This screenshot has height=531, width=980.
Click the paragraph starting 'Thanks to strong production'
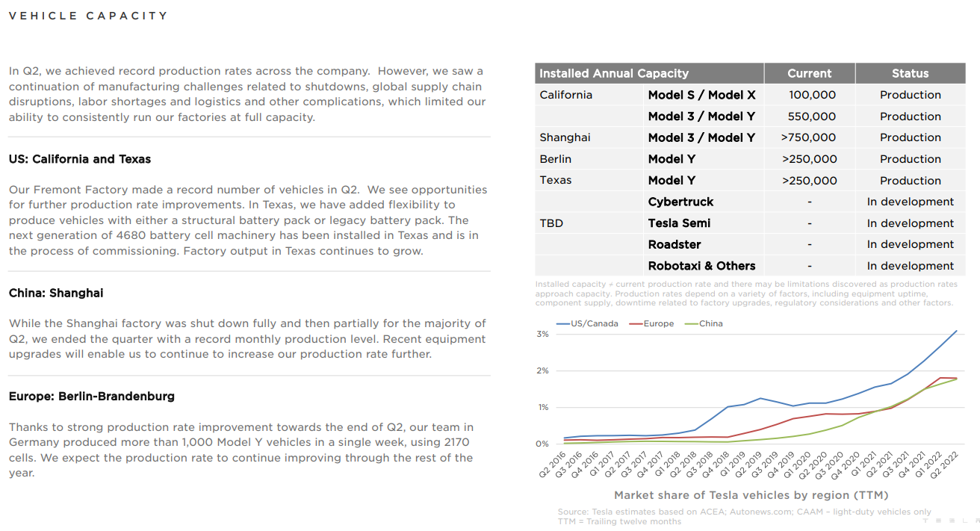tap(242, 450)
